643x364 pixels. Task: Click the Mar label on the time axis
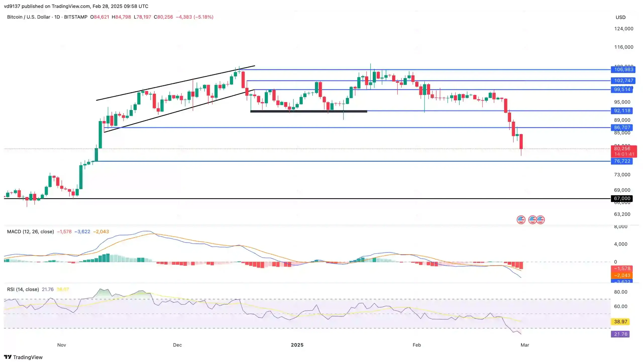pos(525,345)
